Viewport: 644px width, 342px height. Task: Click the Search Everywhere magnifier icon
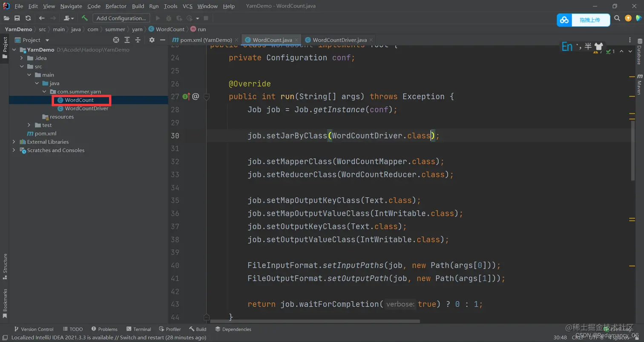click(x=617, y=18)
